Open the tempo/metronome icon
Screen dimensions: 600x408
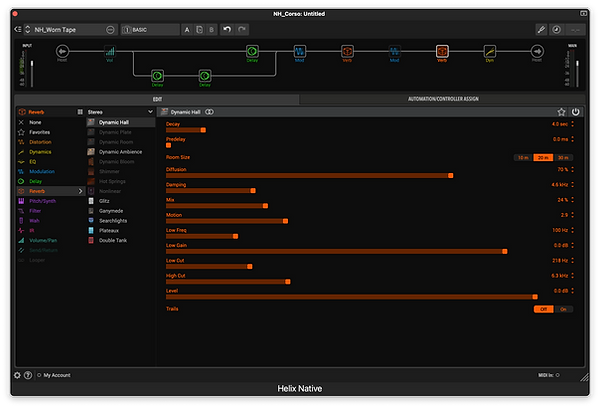(556, 29)
